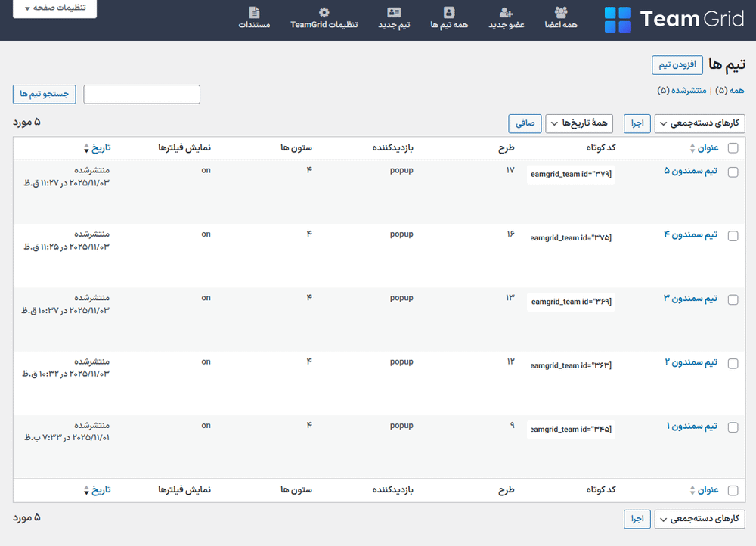
Task: Click the Documentation (مستندات) file icon
Action: (255, 13)
